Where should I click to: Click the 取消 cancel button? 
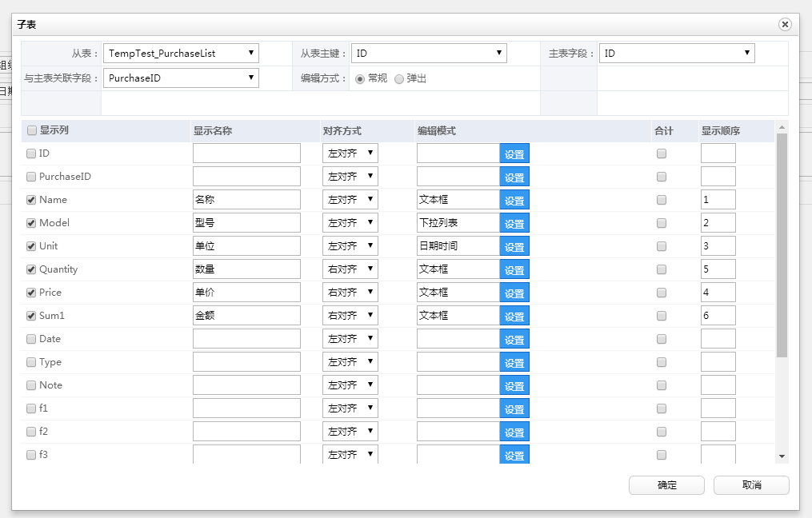750,484
